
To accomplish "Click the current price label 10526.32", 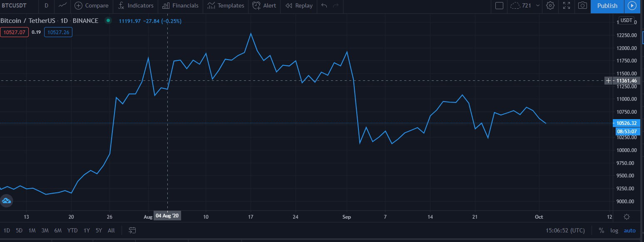I will pos(626,123).
